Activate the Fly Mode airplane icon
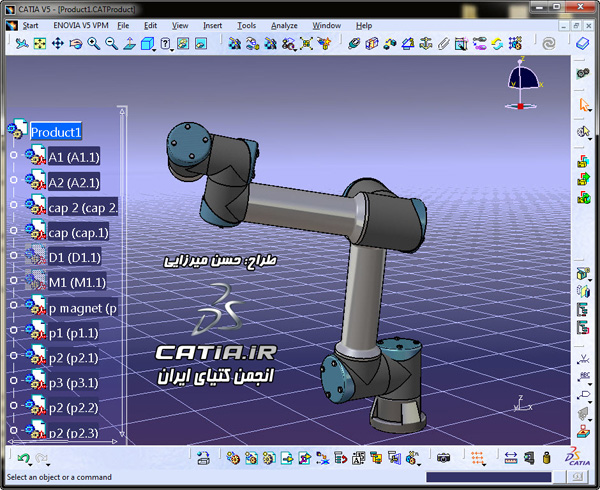The height and width of the screenshot is (490, 600). tap(22, 44)
